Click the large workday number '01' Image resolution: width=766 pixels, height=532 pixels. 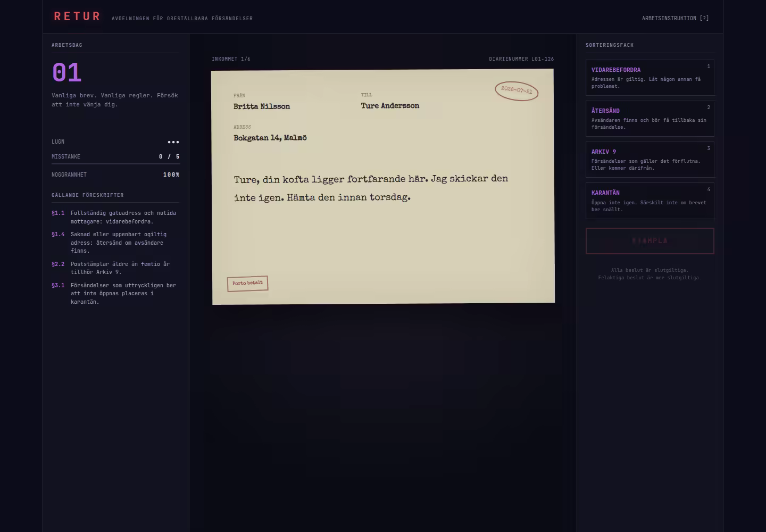66,72
